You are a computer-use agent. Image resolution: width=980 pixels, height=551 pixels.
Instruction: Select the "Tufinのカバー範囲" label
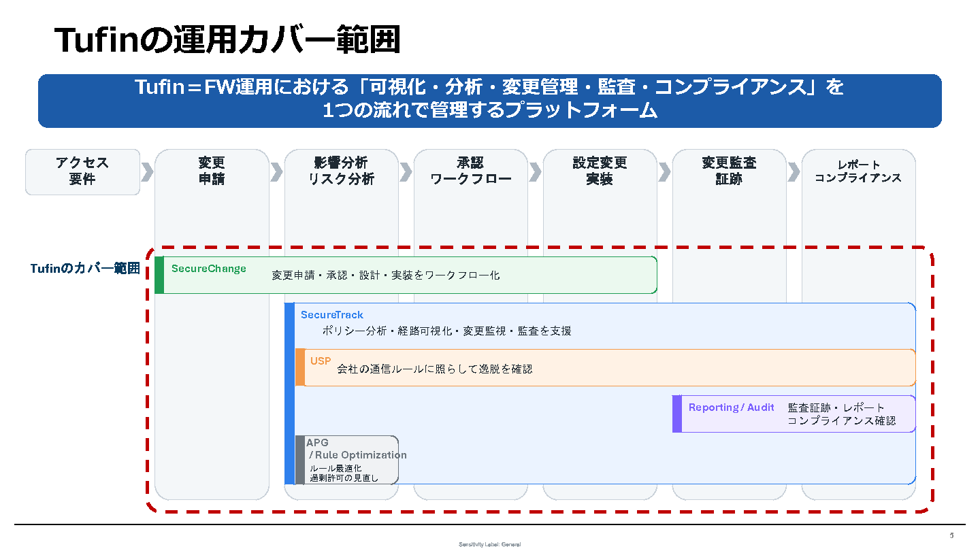point(85,269)
